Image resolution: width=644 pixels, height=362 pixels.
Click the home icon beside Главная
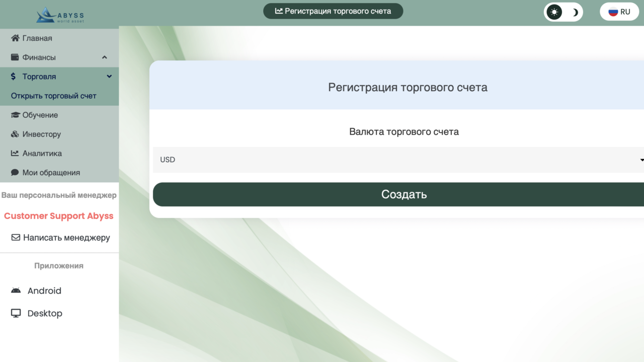(15, 38)
